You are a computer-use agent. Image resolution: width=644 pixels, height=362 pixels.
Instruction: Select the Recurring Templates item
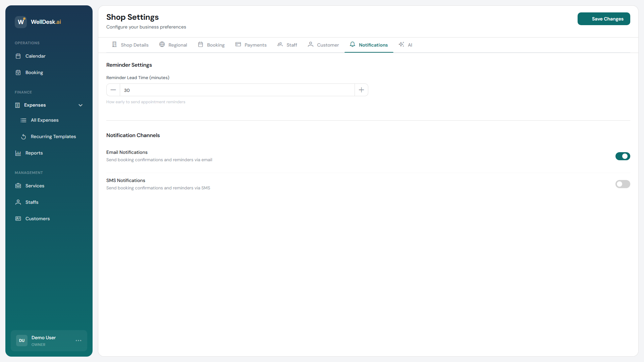53,136
